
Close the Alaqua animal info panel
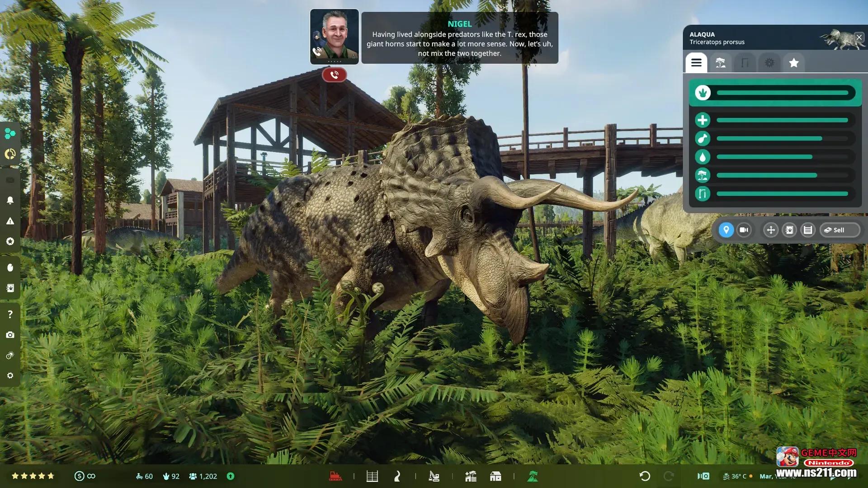[859, 38]
